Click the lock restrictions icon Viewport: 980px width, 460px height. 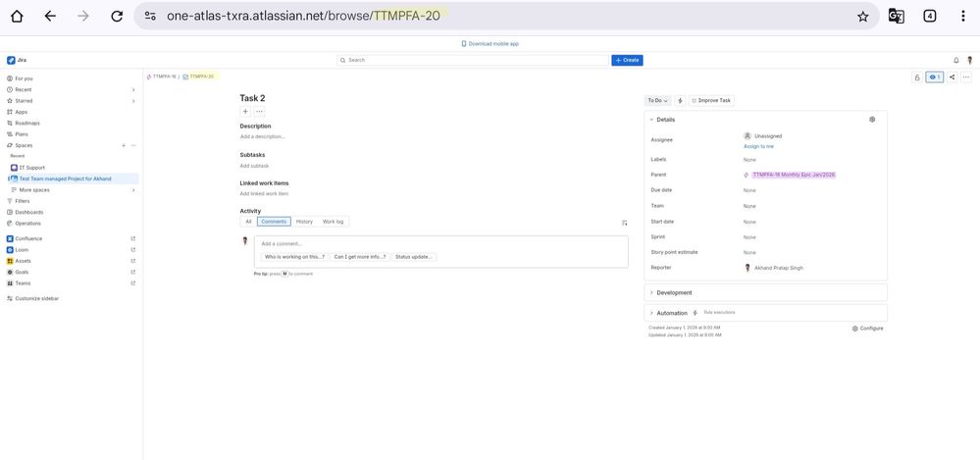[917, 77]
